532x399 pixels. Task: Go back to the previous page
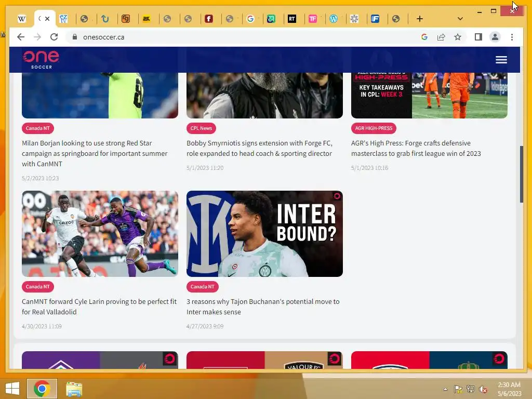[21, 37]
